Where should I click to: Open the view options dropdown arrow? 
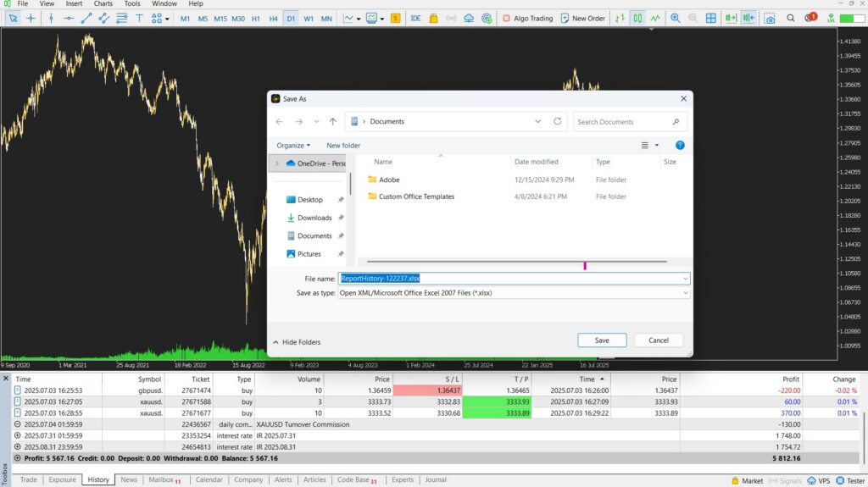[x=657, y=146]
